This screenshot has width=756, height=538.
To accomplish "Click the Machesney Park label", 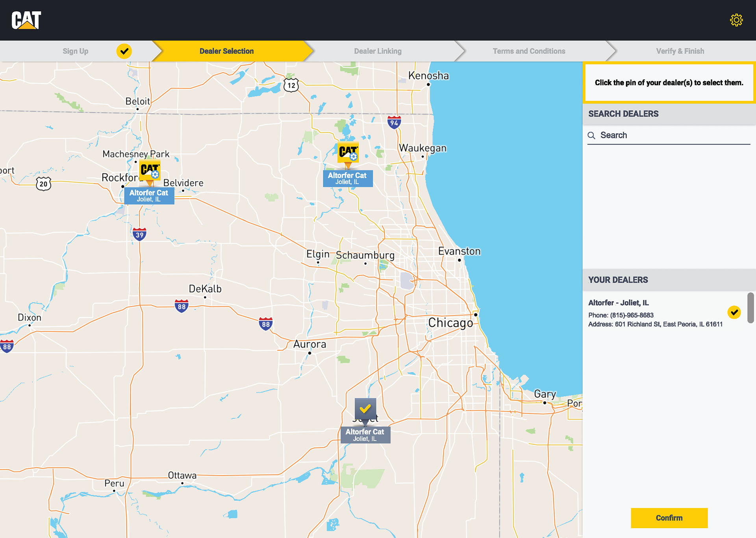I will pos(136,154).
